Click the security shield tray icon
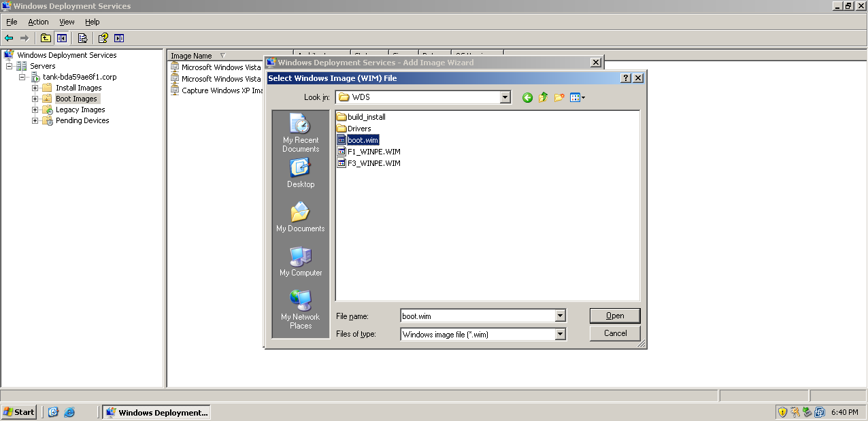Viewport: 868px width, 421px height. tap(783, 412)
